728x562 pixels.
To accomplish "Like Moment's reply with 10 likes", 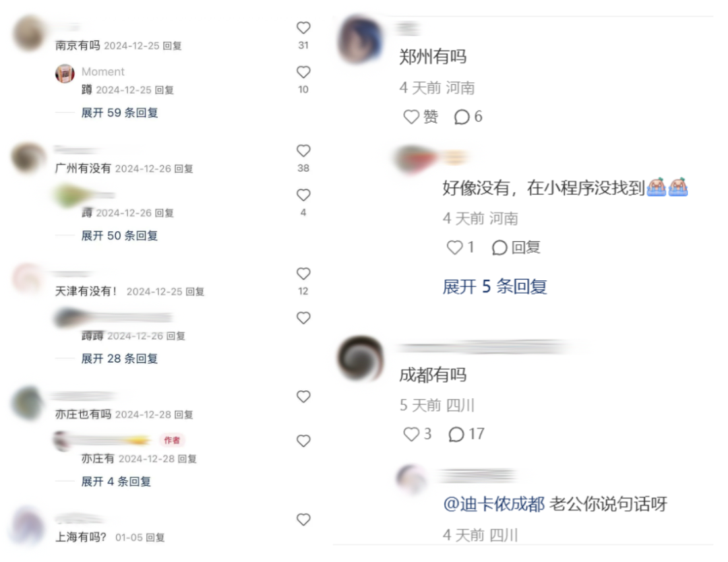I will [303, 72].
